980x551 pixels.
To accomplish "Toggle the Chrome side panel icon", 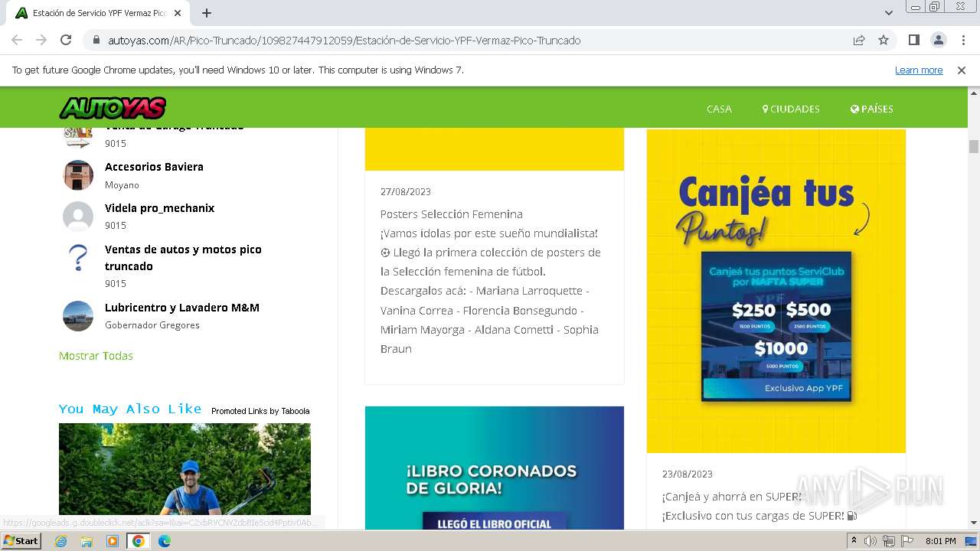I will coord(914,40).
